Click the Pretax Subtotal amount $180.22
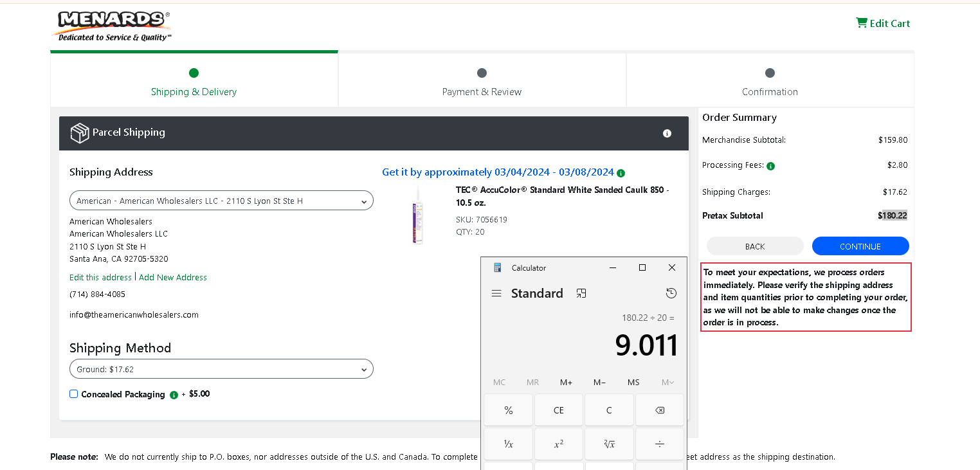This screenshot has width=980, height=470. pos(893,215)
